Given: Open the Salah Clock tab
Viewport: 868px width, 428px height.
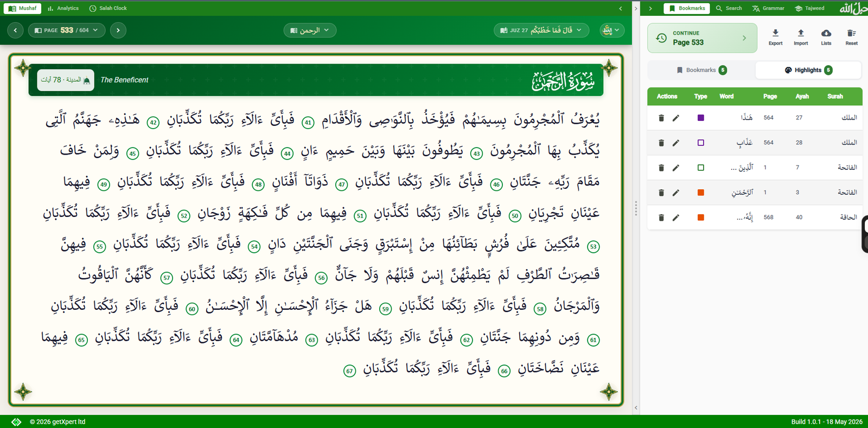Looking at the screenshot, I should pyautogui.click(x=108, y=8).
